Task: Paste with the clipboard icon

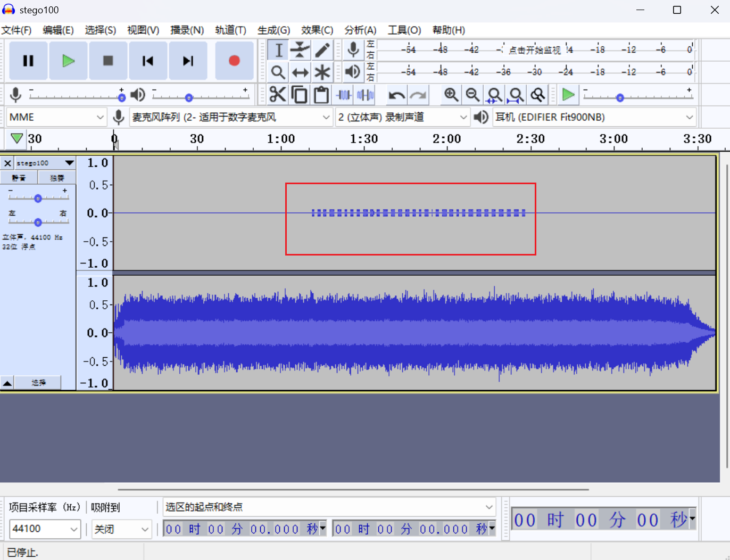Action: [x=321, y=95]
